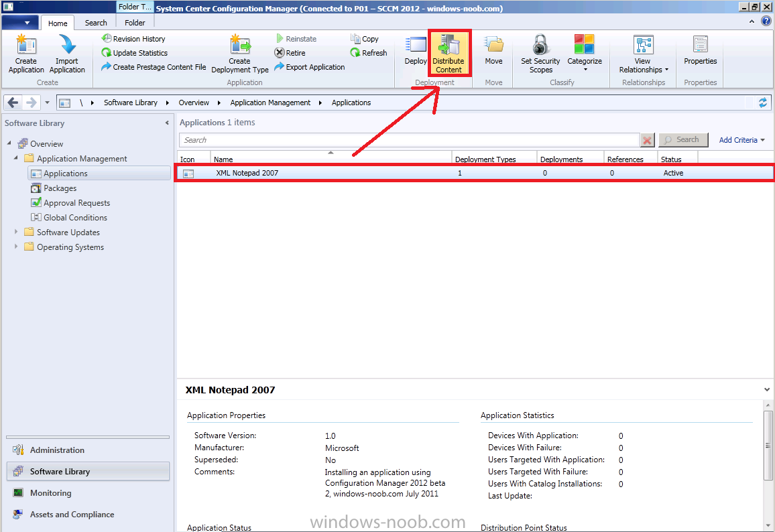Click Update Statistics in the ribbon
The height and width of the screenshot is (532, 775).
135,53
